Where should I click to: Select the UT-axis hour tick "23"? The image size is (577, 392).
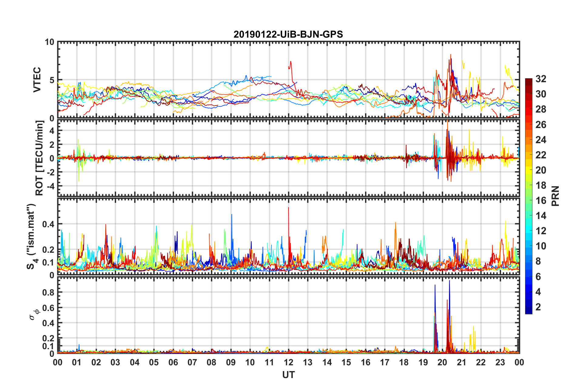pos(500,362)
